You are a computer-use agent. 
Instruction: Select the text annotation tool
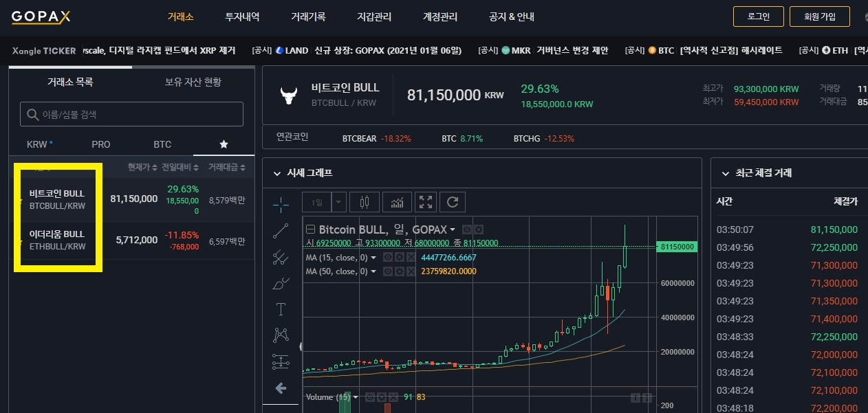(281, 309)
